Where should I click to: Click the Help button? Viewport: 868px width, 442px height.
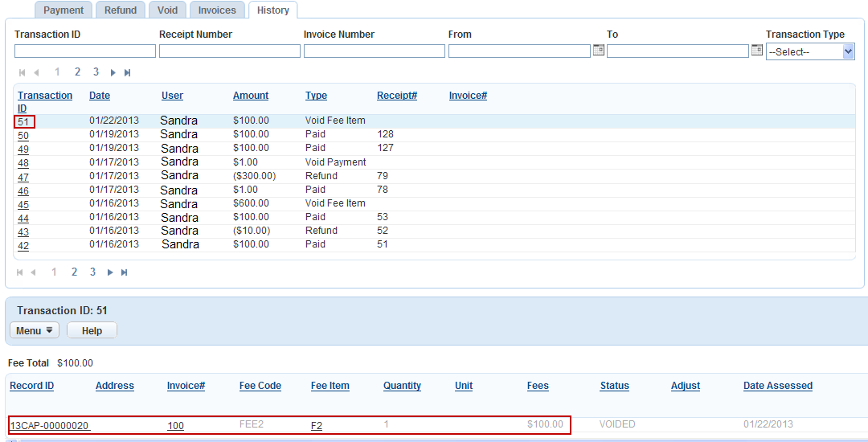pos(92,330)
